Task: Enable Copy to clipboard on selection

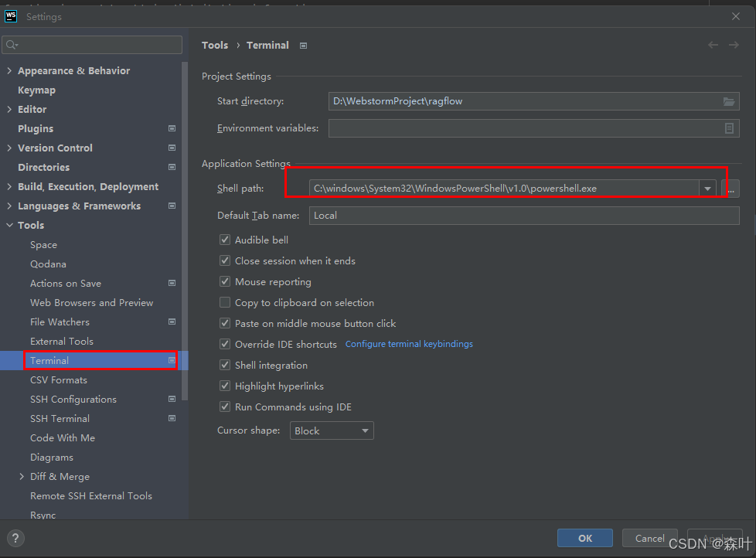Action: (224, 302)
